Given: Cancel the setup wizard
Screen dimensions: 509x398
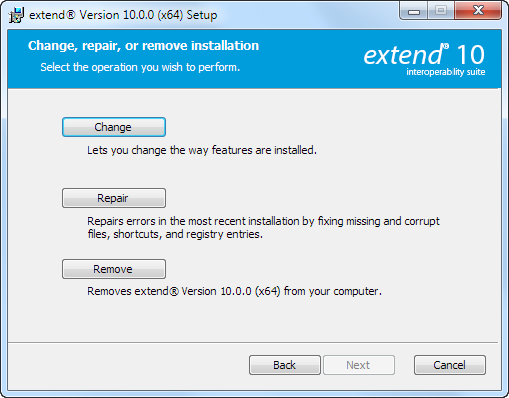Looking at the screenshot, I should [x=450, y=365].
